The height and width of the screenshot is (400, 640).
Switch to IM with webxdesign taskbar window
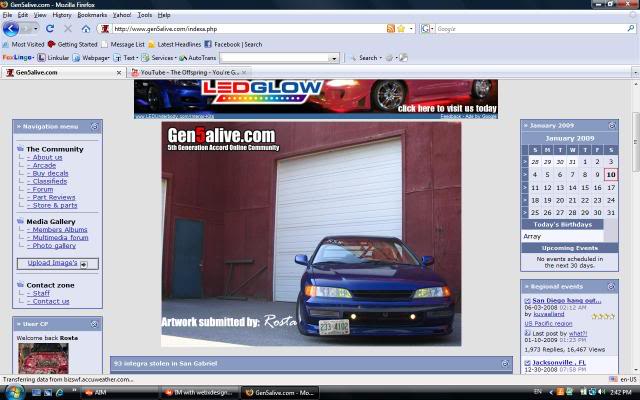point(199,392)
